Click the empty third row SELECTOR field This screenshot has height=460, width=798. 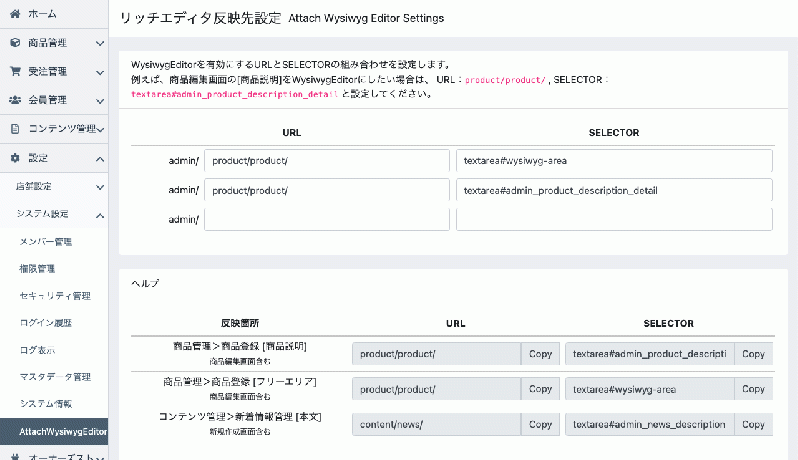[x=614, y=219]
